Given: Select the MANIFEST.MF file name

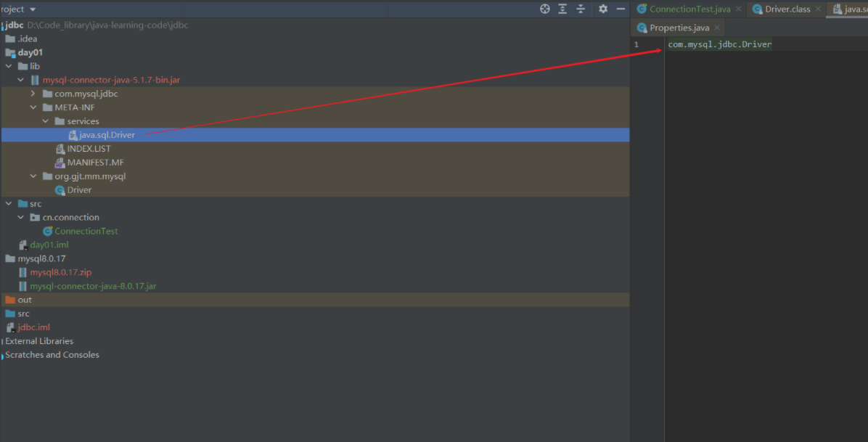Looking at the screenshot, I should pyautogui.click(x=96, y=163).
